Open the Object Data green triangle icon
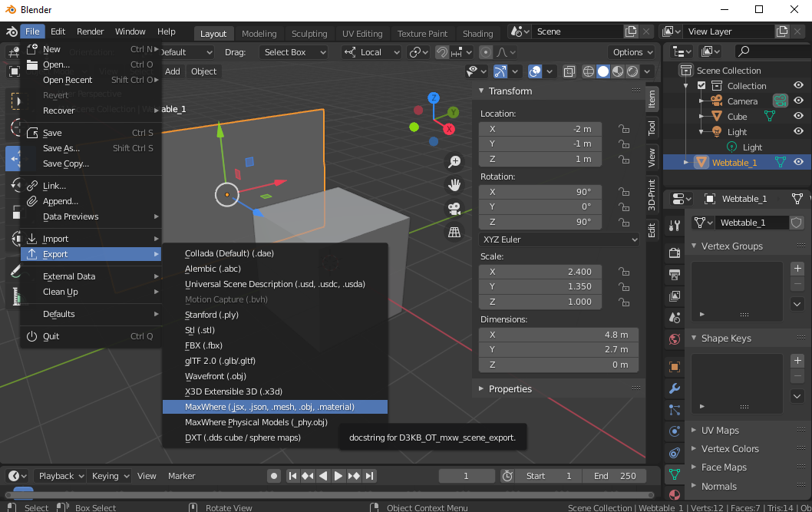The width and height of the screenshot is (812, 512). tap(675, 474)
